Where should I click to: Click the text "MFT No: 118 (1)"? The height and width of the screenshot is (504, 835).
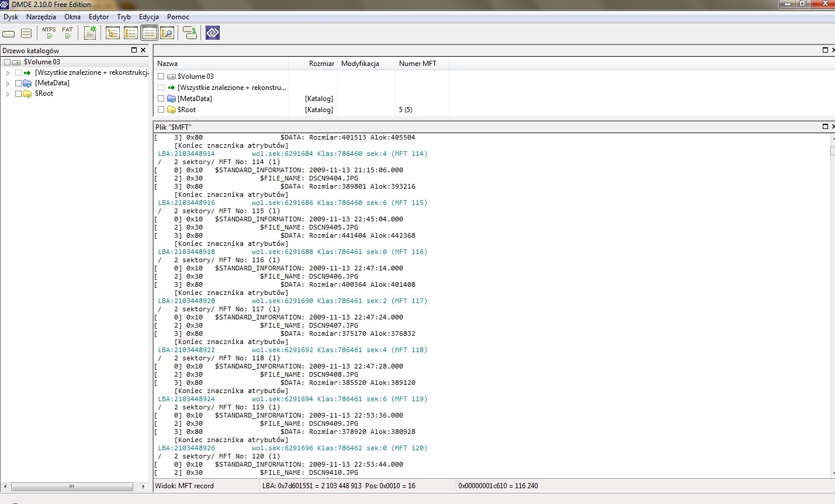(x=250, y=358)
